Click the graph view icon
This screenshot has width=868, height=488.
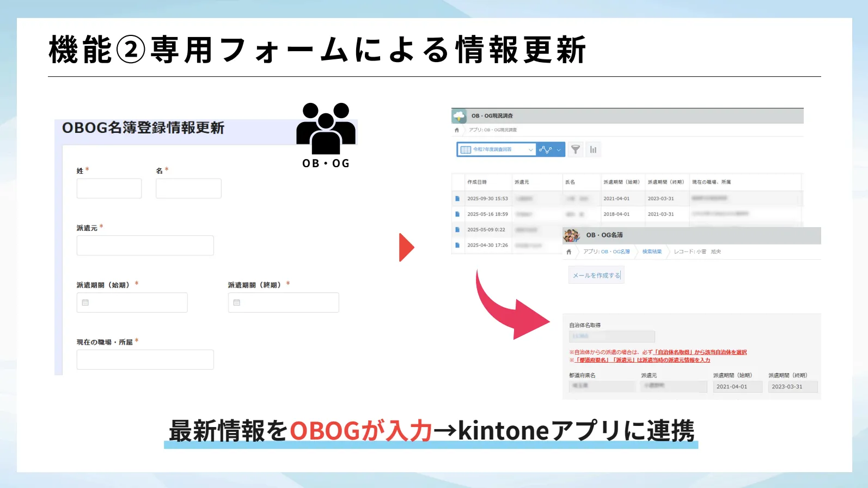(545, 149)
